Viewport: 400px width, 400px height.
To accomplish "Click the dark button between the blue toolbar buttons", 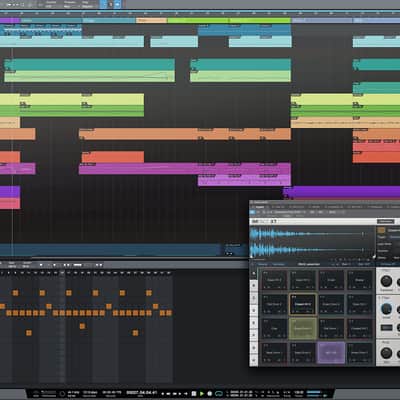I will pos(111,4).
